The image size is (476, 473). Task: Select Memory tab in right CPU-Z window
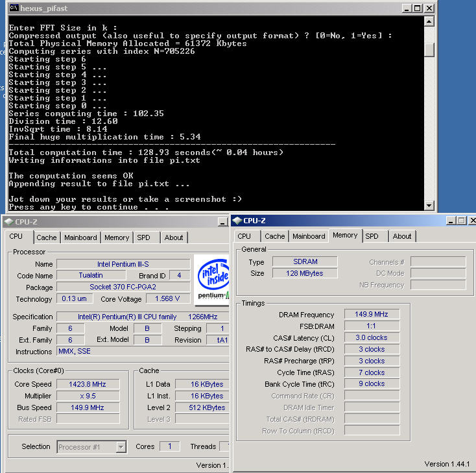click(x=345, y=236)
